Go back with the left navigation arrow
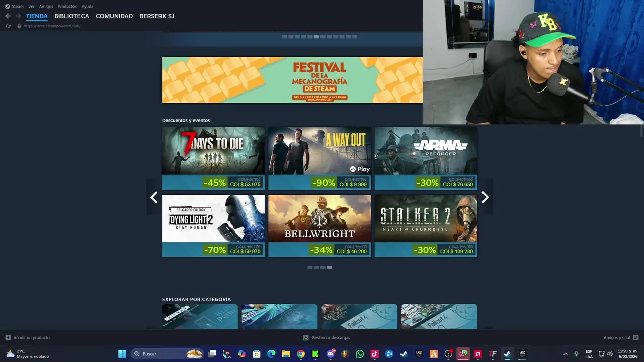 (8, 16)
